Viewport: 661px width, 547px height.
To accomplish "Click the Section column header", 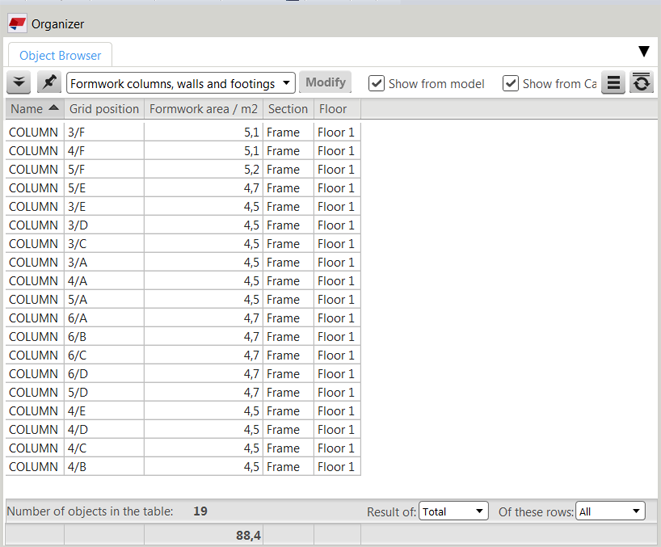I will tap(288, 109).
